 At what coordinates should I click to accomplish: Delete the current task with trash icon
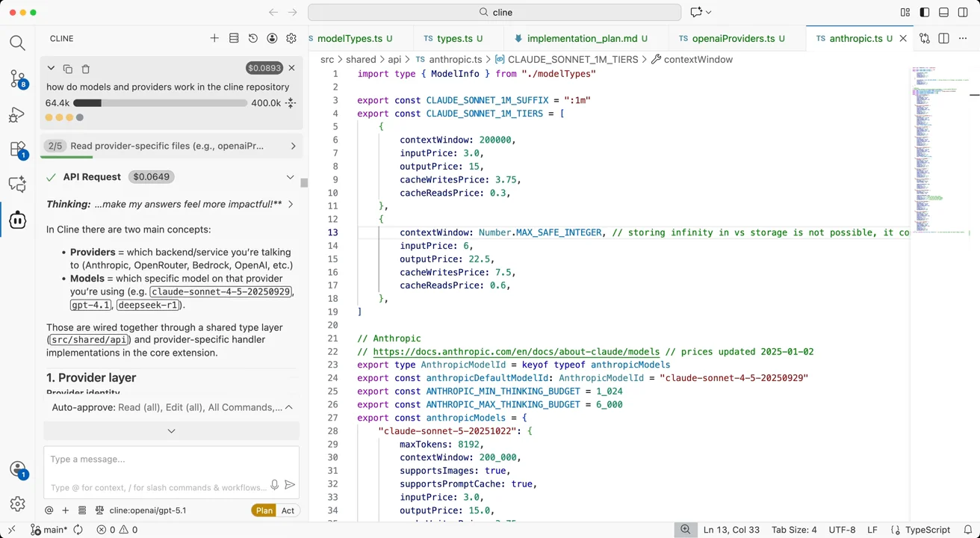coord(85,69)
